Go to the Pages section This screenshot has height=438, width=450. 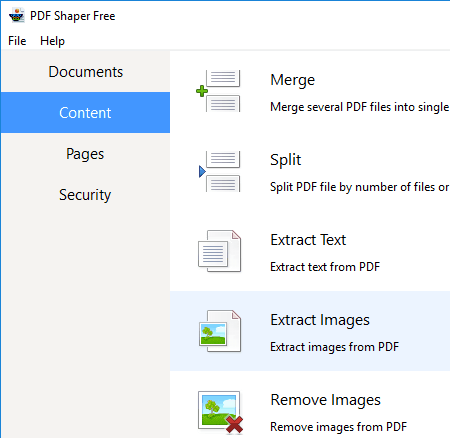(x=86, y=154)
